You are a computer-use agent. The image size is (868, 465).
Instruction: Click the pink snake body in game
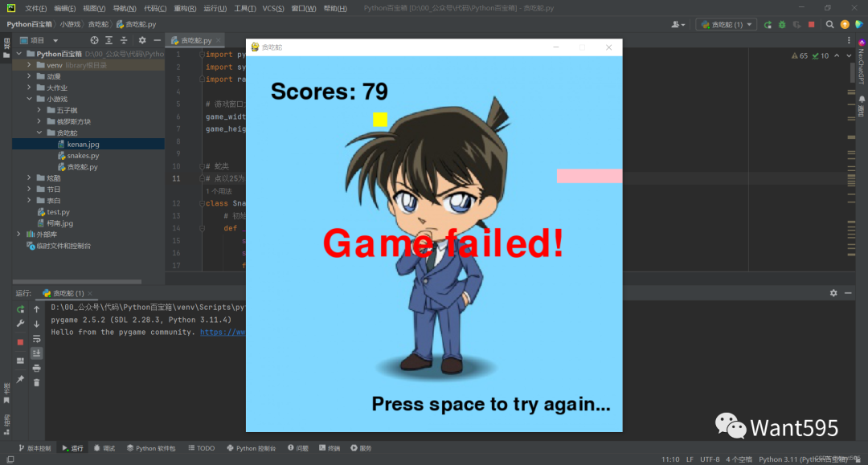tap(590, 176)
